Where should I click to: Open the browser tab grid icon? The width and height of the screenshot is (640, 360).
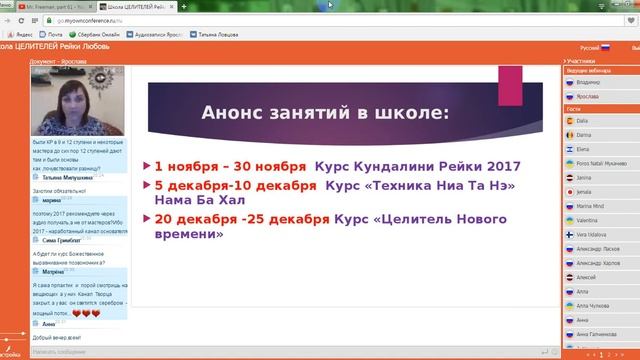pyautogui.click(x=35, y=20)
